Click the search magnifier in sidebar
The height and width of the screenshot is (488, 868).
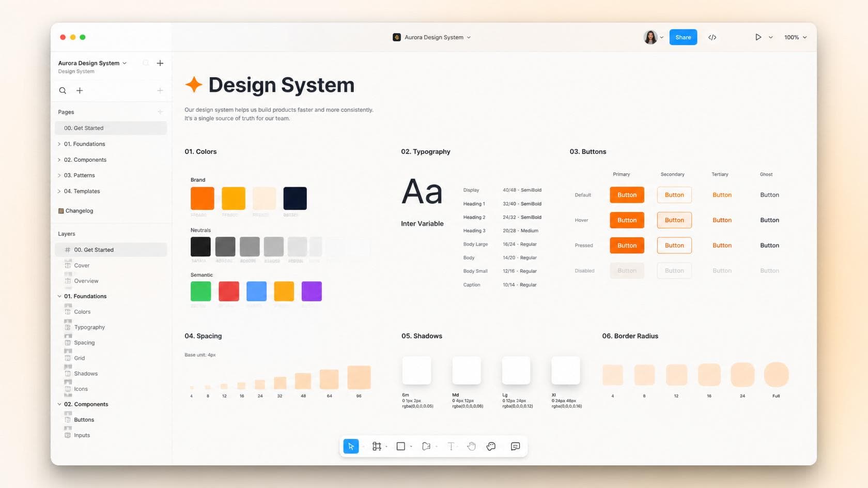point(63,90)
